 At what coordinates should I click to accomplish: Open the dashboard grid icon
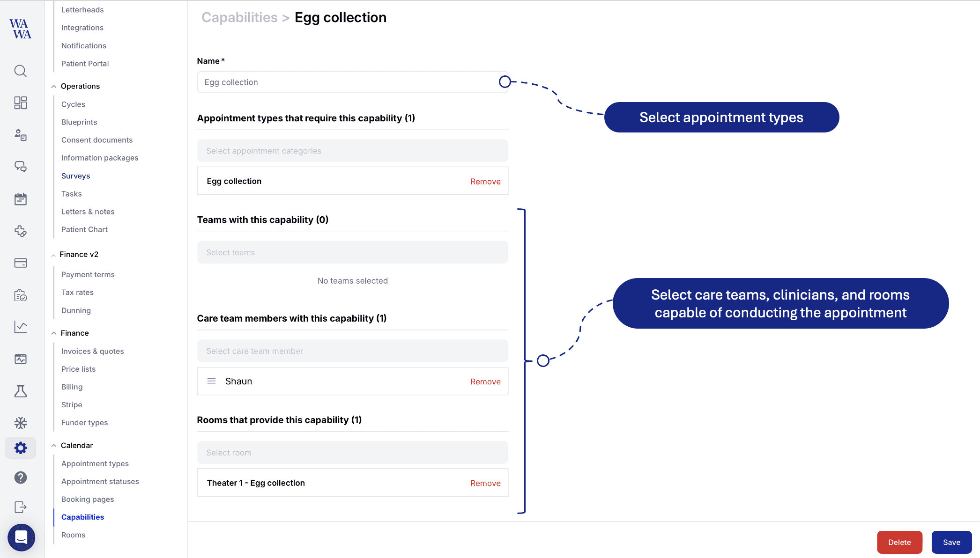[x=21, y=103]
